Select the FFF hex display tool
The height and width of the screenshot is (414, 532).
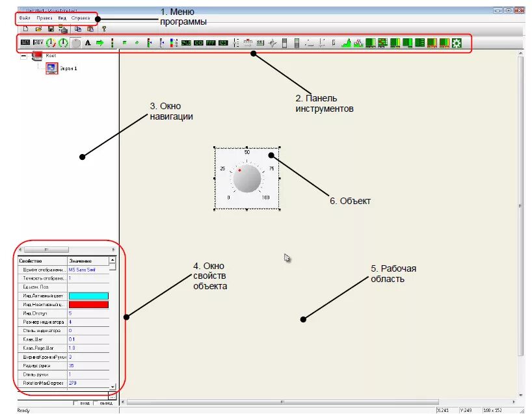pos(211,43)
